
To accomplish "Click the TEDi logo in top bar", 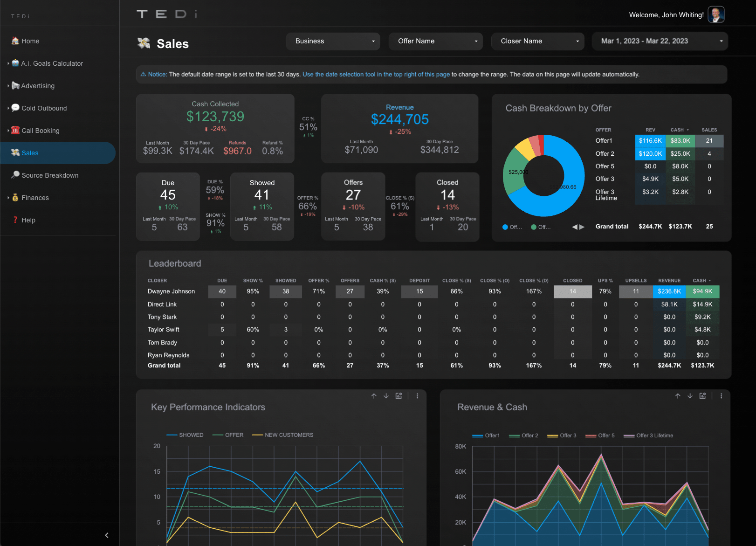I will click(166, 14).
